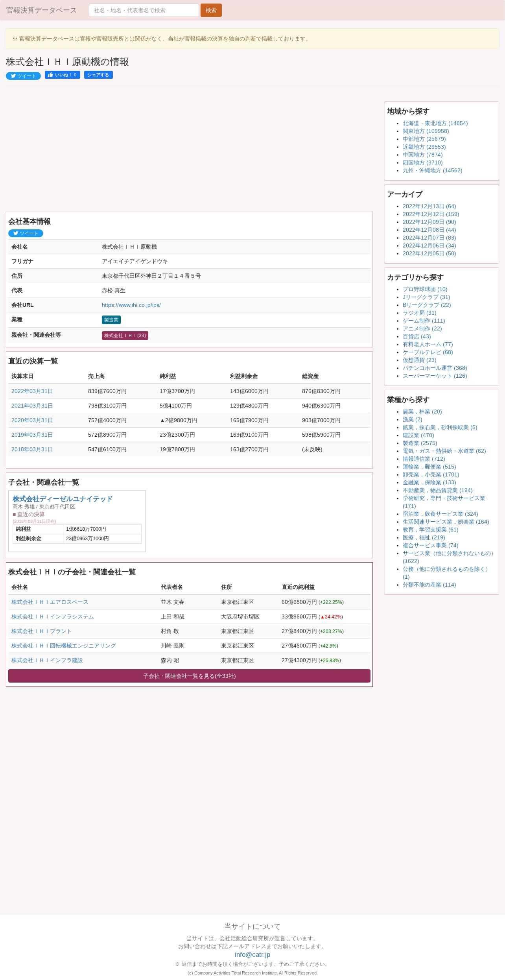This screenshot has width=505, height=980.
Task: Browse 関東地方 (109958) region
Action: (426, 131)
